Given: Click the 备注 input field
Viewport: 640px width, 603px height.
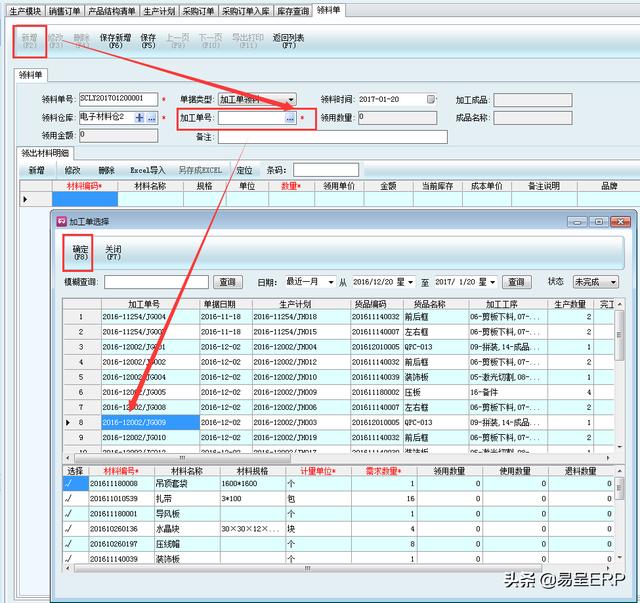Looking at the screenshot, I should pyautogui.click(x=332, y=137).
